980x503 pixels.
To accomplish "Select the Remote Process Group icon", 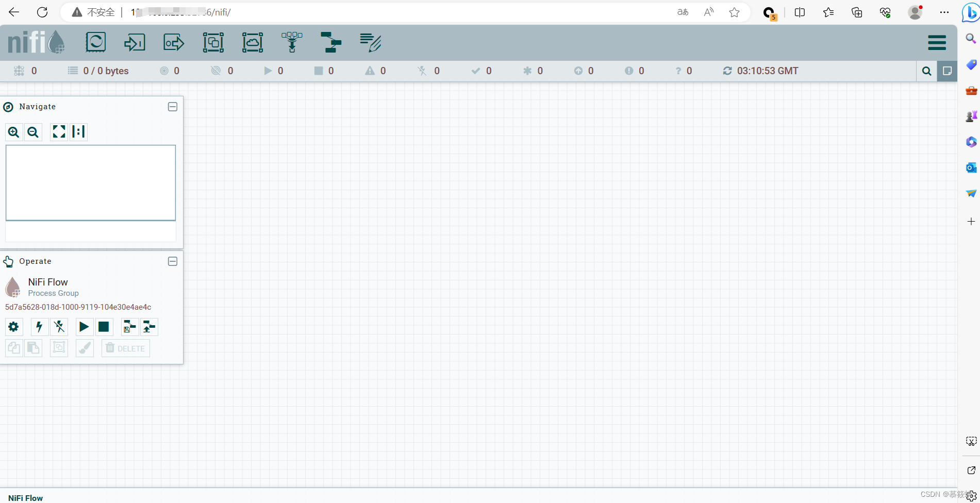I will coord(253,42).
